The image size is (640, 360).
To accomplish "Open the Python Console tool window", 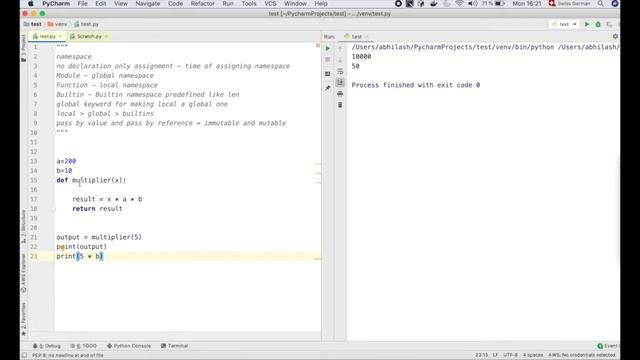I will coord(129,346).
